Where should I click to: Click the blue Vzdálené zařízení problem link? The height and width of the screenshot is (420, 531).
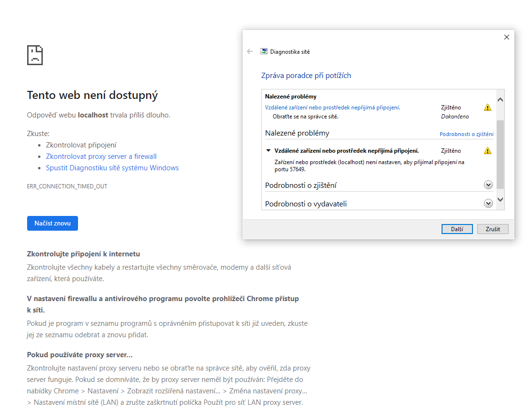(332, 107)
